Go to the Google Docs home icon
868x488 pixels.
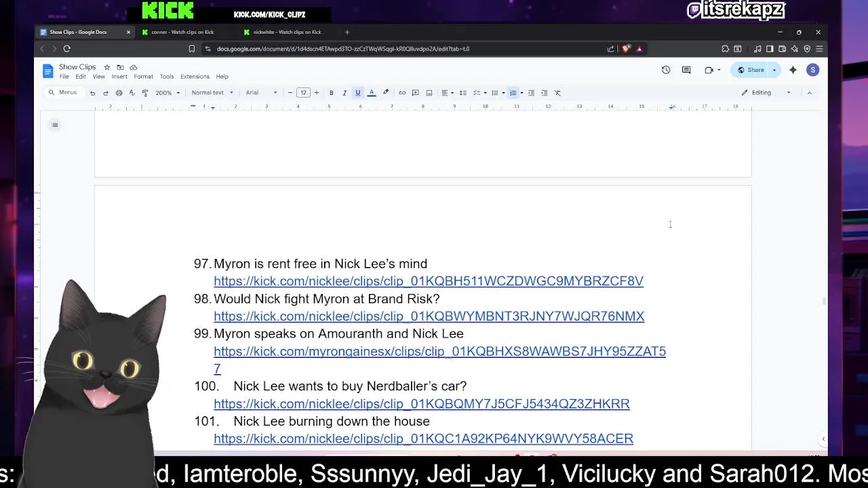click(47, 70)
